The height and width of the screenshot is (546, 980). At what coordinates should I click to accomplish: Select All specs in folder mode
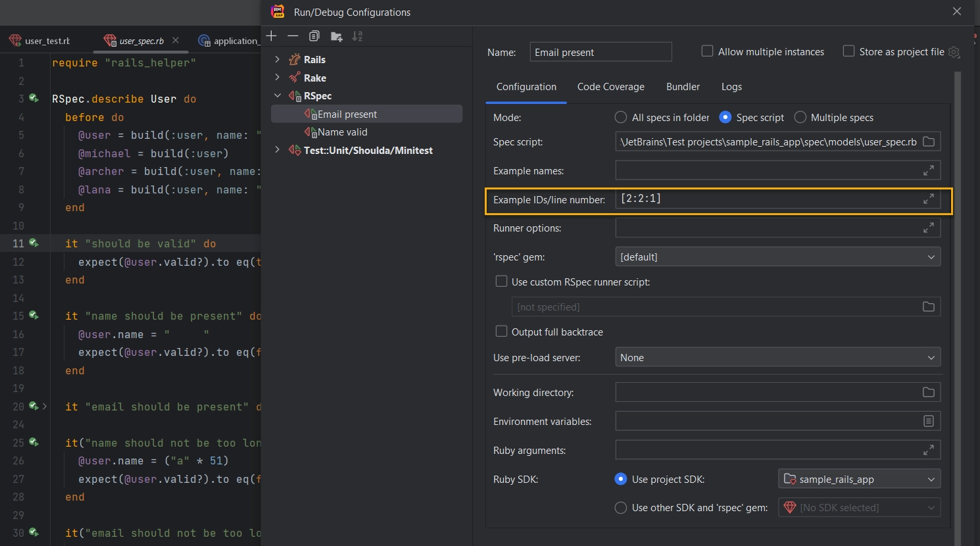620,117
